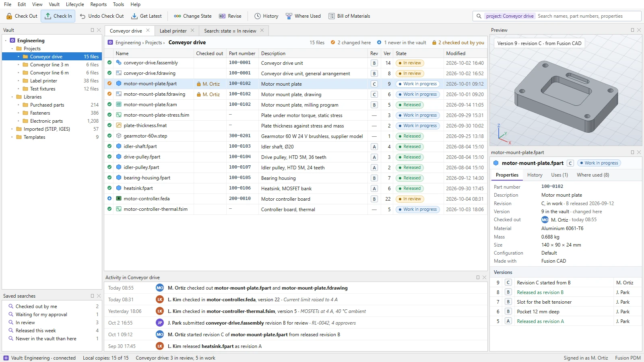Click the Get Latest toolbar button
This screenshot has height=362, width=644.
(x=147, y=16)
